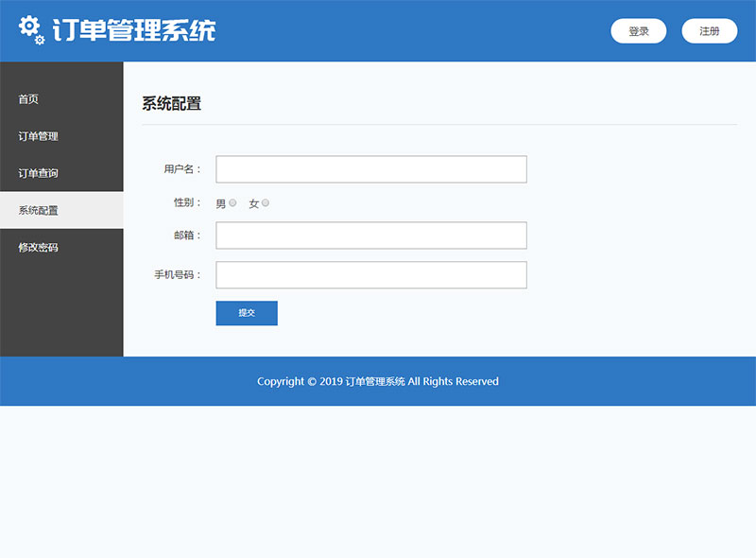The width and height of the screenshot is (756, 558).
Task: Focus the 用户名 input field
Action: click(x=371, y=169)
